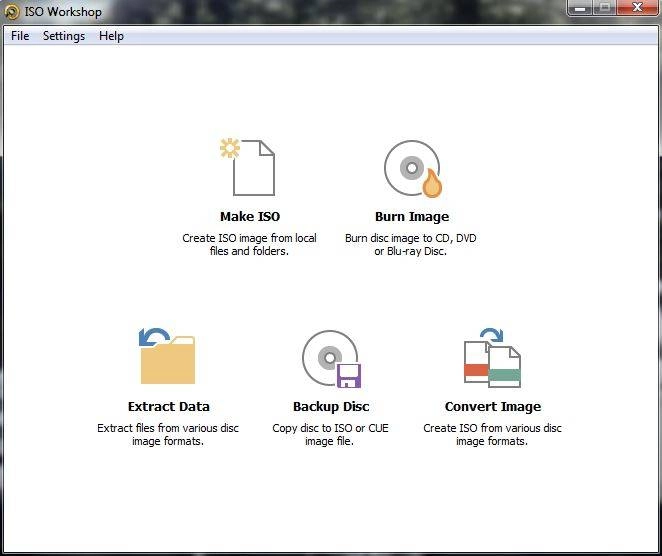Click the Extract Data folder icon
Image resolution: width=662 pixels, height=556 pixels.
[x=167, y=356]
